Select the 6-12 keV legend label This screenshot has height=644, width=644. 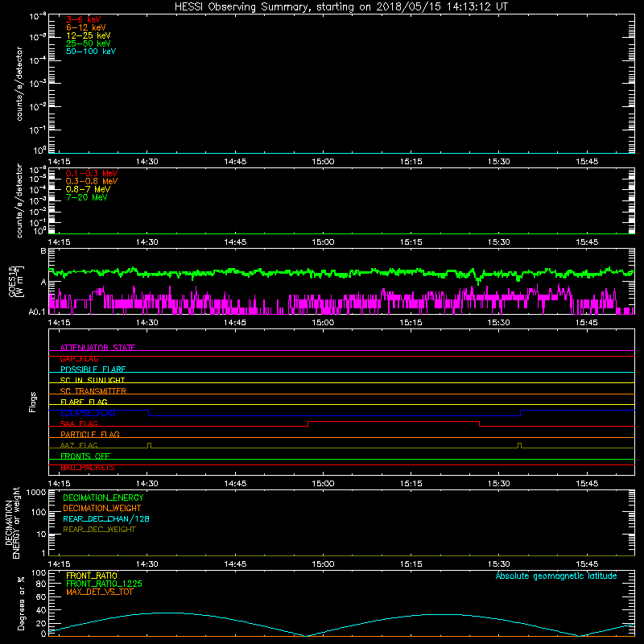coord(86,27)
